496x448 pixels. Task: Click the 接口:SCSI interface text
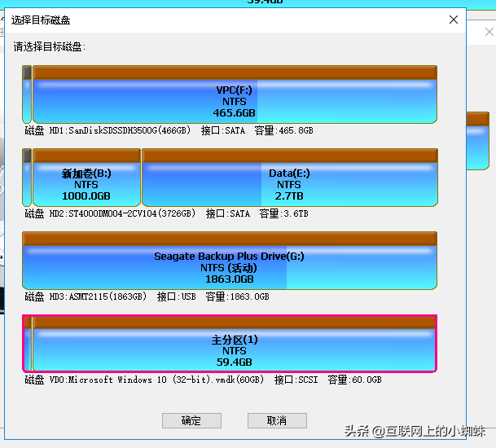point(296,380)
